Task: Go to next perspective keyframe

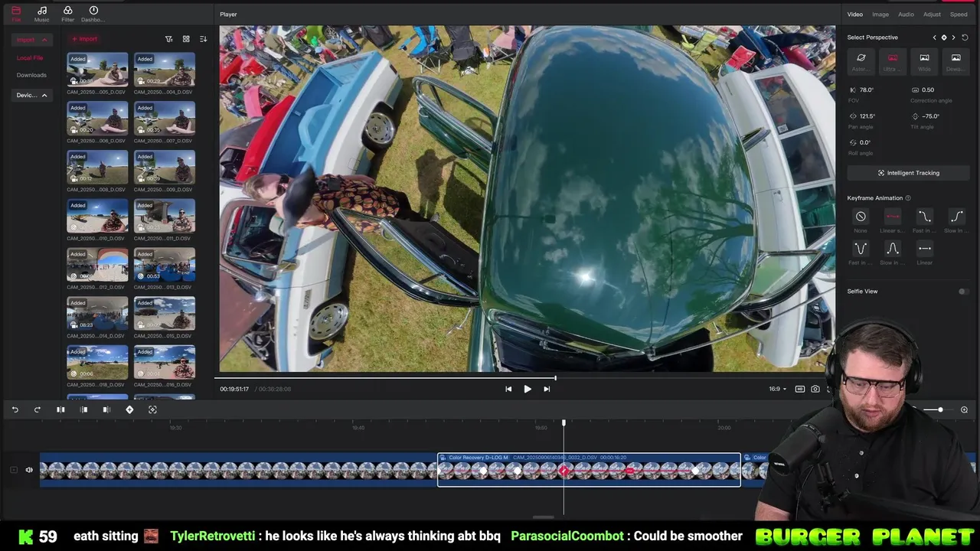Action: tap(953, 37)
